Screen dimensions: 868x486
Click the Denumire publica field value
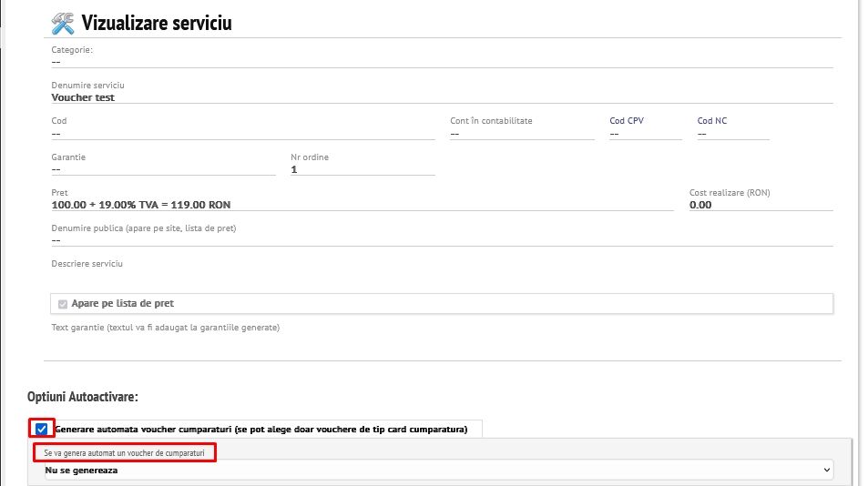point(56,240)
